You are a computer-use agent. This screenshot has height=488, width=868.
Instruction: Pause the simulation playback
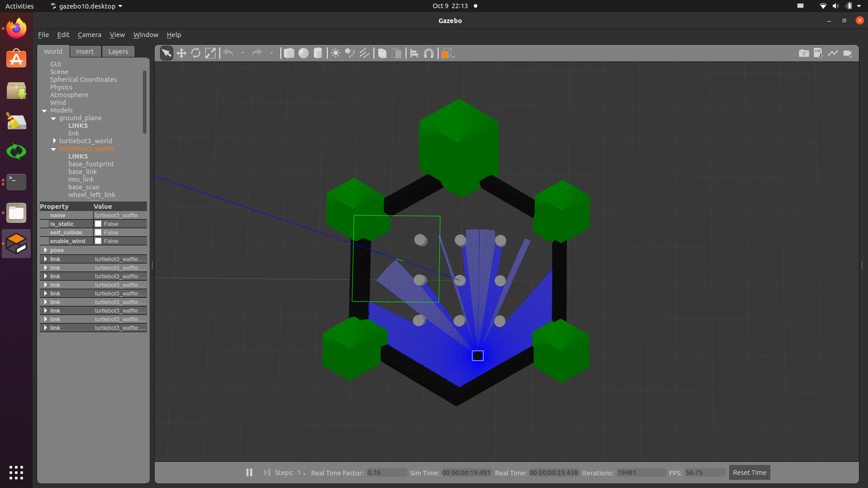pyautogui.click(x=249, y=472)
